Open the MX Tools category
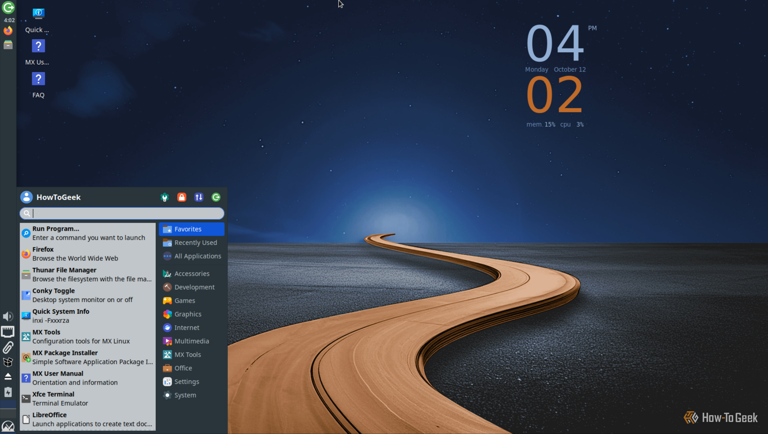Screen dimensions: 768x434 192,355
